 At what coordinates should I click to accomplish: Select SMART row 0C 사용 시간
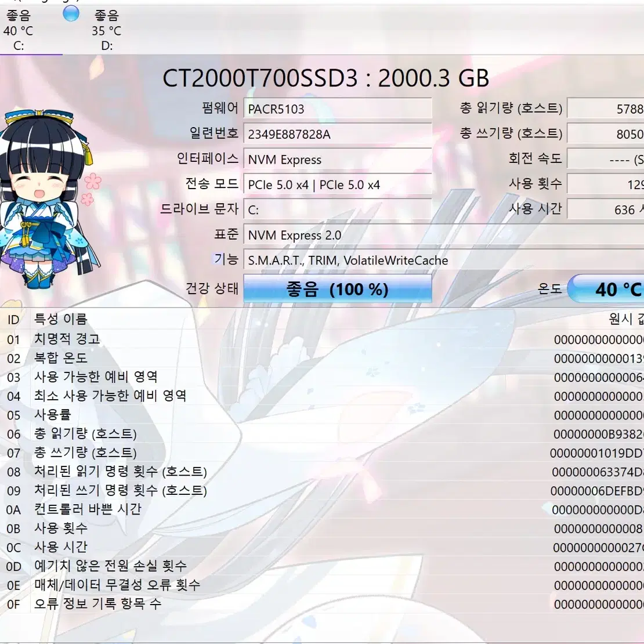click(322, 547)
